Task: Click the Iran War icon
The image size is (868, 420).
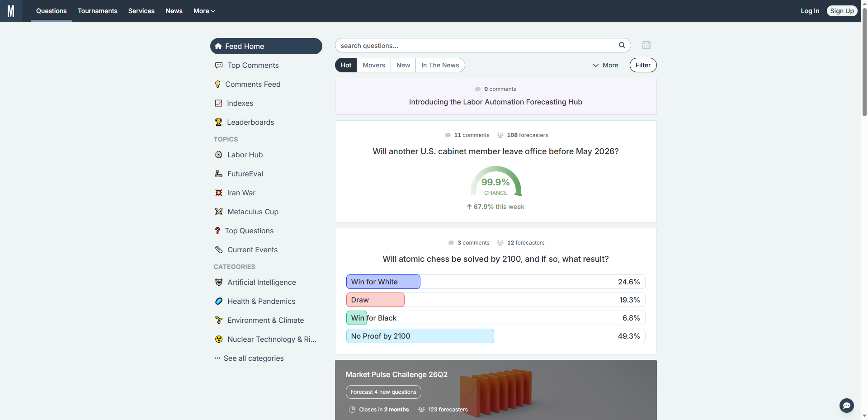Action: click(x=219, y=193)
